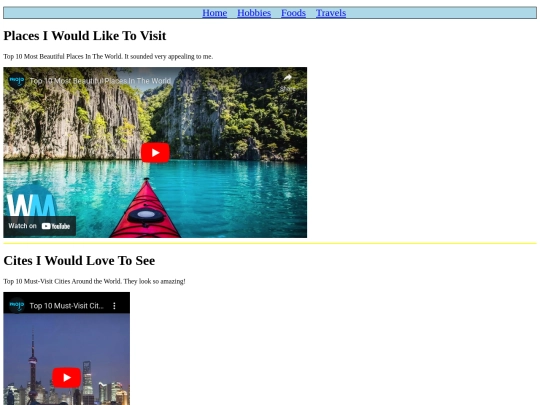Open the three-dot menu on cities video
Screen dimensions: 540x405
(x=114, y=306)
